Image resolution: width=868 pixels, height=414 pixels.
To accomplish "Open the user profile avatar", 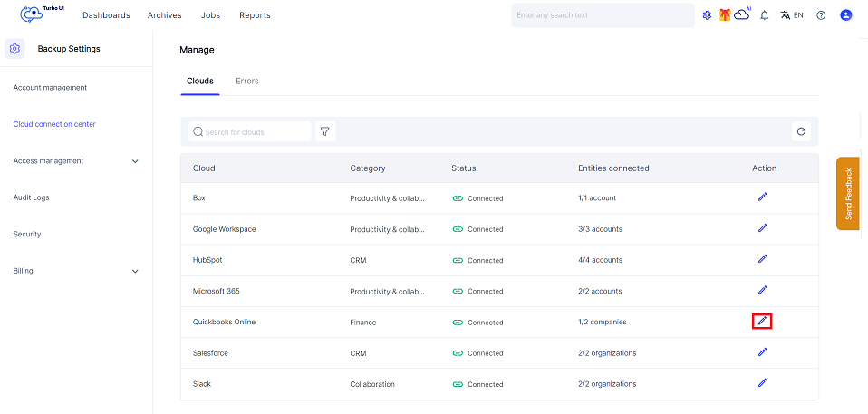I will pyautogui.click(x=845, y=15).
